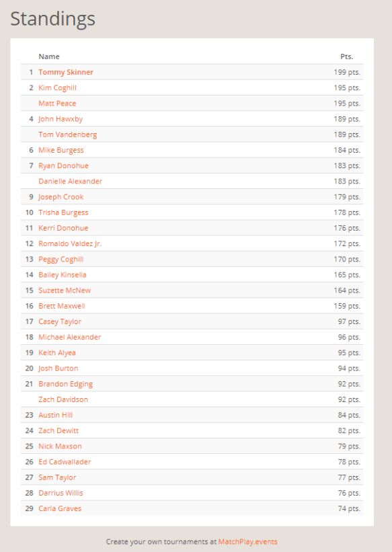Viewport: 392px width, 552px height.
Task: Sort standings by the Name column
Action: [49, 56]
